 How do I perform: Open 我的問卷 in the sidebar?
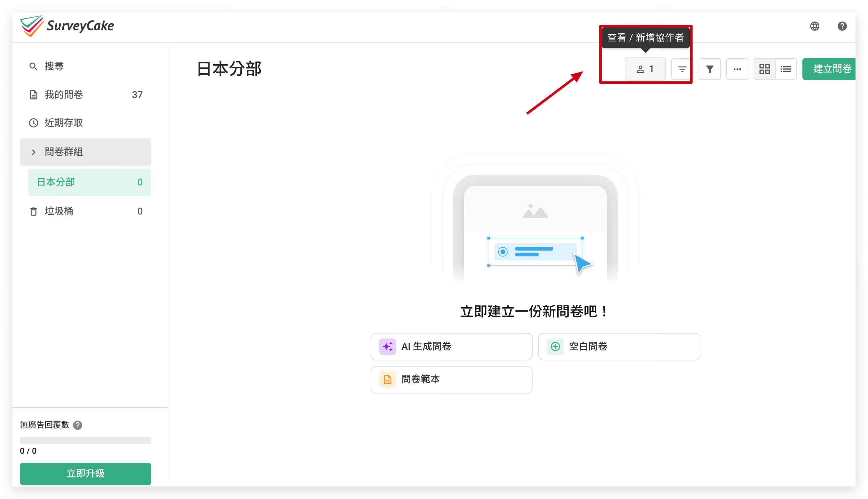pyautogui.click(x=85, y=95)
